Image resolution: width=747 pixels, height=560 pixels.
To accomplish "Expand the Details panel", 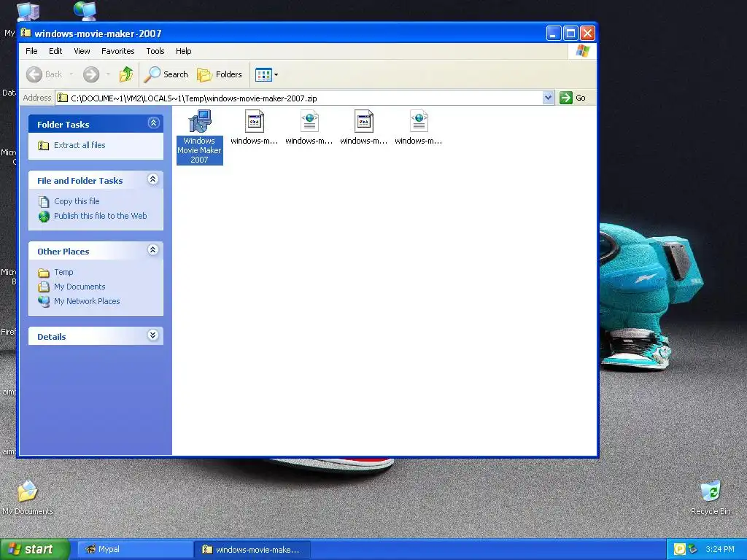I will click(x=153, y=335).
